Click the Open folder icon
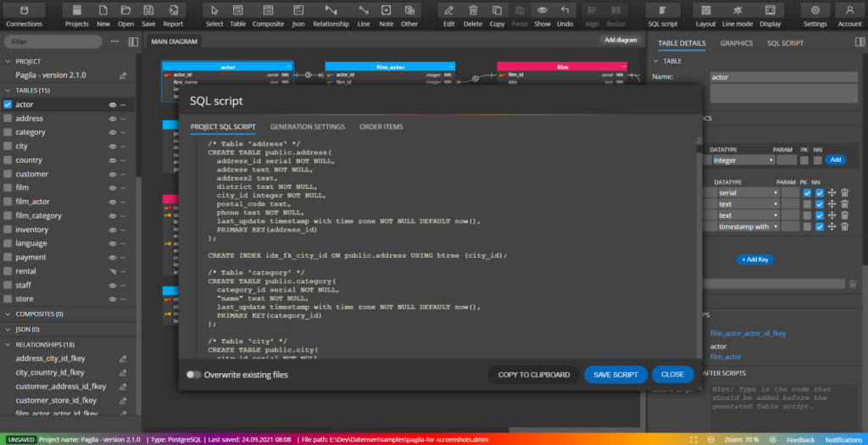Screen dimensions: 868x445 125,15
